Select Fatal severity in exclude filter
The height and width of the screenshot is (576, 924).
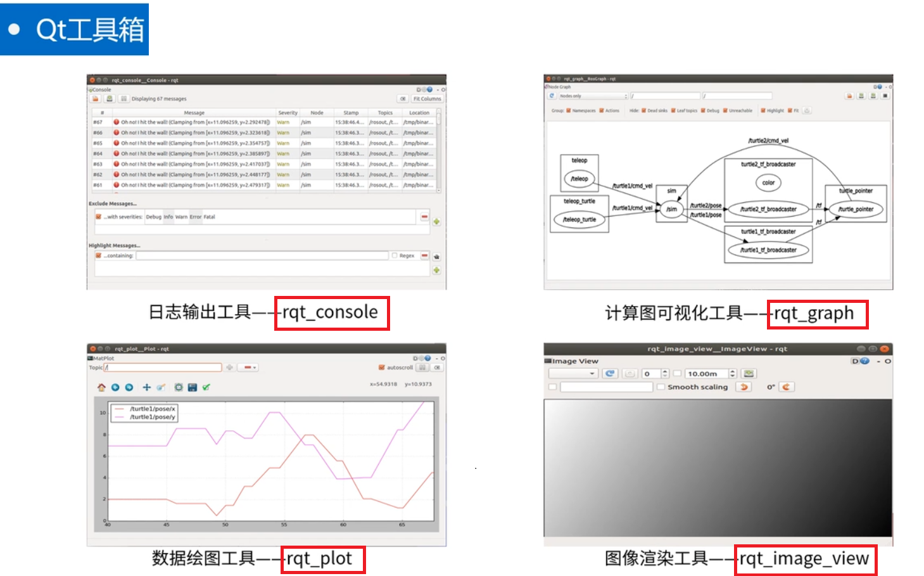pos(209,217)
